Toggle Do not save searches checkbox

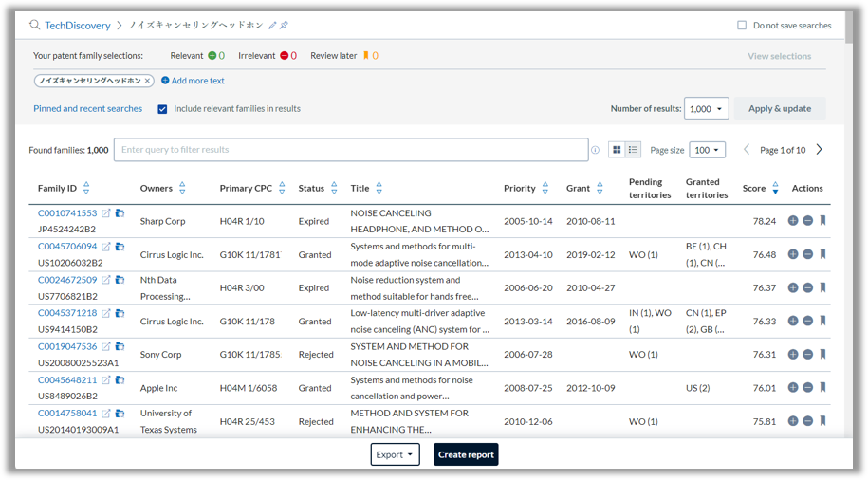coord(742,25)
